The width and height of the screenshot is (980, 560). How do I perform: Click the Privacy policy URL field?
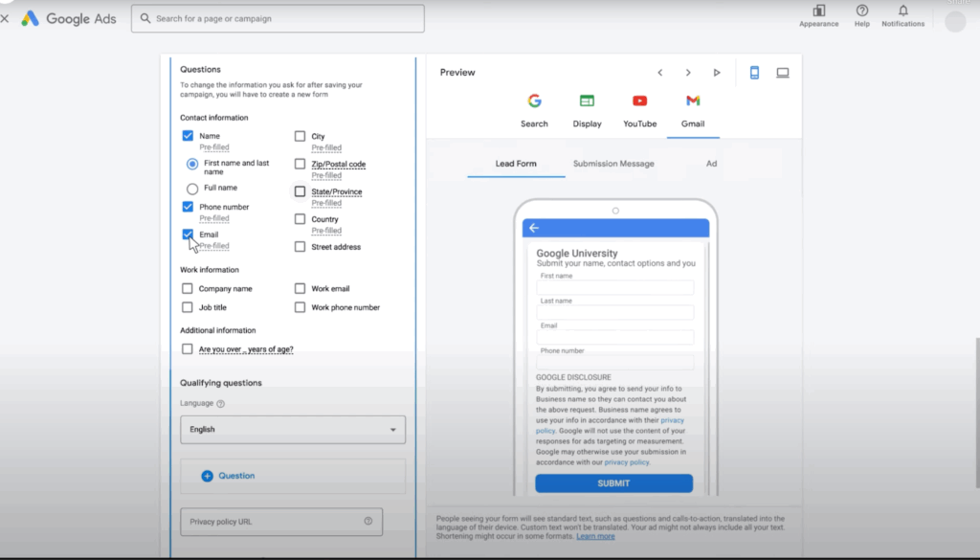[x=281, y=522]
